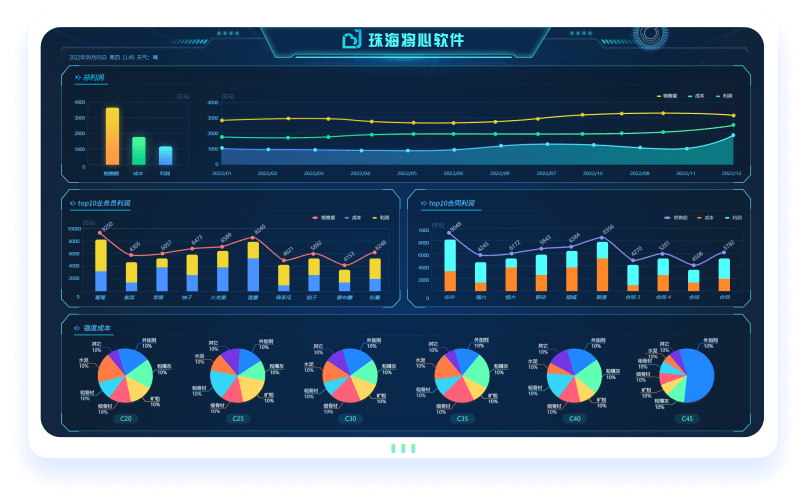
Task: Click the chevron icon beside 强度成本 title
Action: tap(77, 328)
